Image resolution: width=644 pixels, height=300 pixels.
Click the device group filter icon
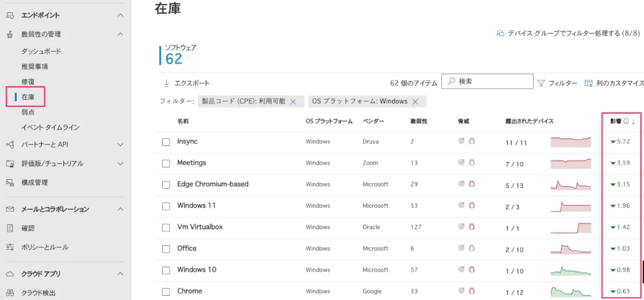(500, 33)
